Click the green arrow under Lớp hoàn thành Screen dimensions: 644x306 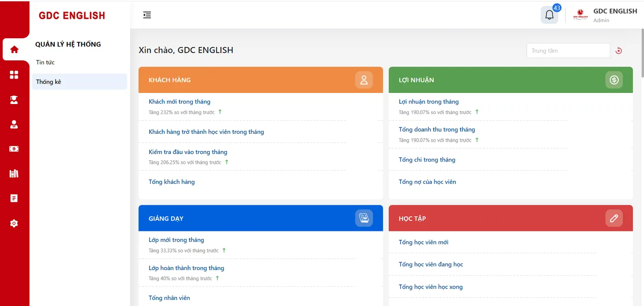point(218,278)
